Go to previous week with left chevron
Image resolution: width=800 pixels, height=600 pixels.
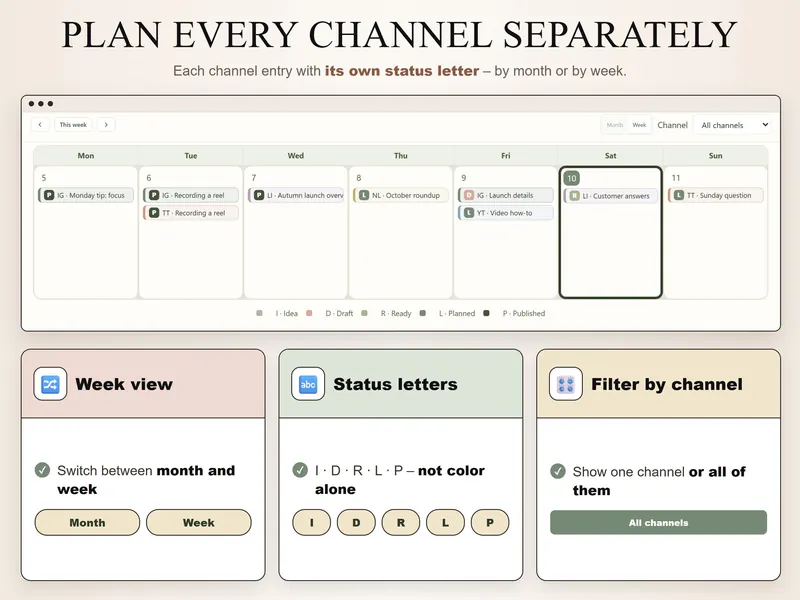pyautogui.click(x=40, y=124)
